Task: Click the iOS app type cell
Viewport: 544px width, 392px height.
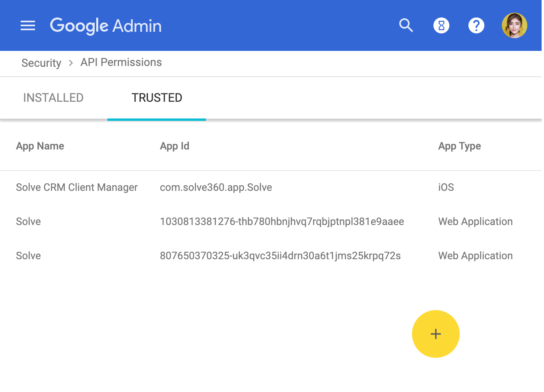Action: 446,187
